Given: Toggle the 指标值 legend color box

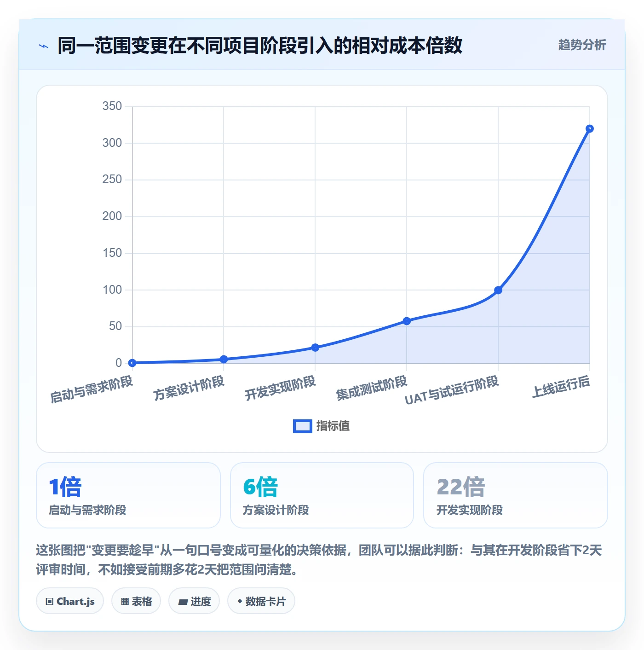Looking at the screenshot, I should [x=302, y=426].
